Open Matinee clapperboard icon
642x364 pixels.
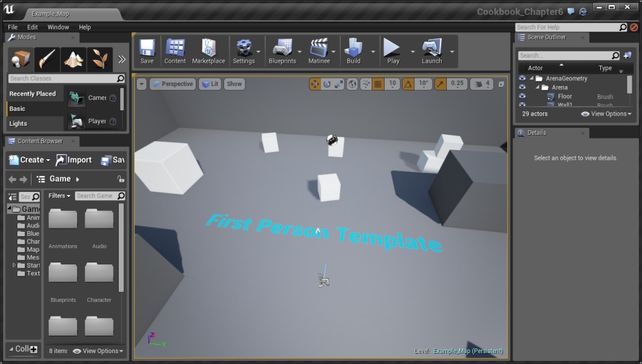(x=319, y=51)
